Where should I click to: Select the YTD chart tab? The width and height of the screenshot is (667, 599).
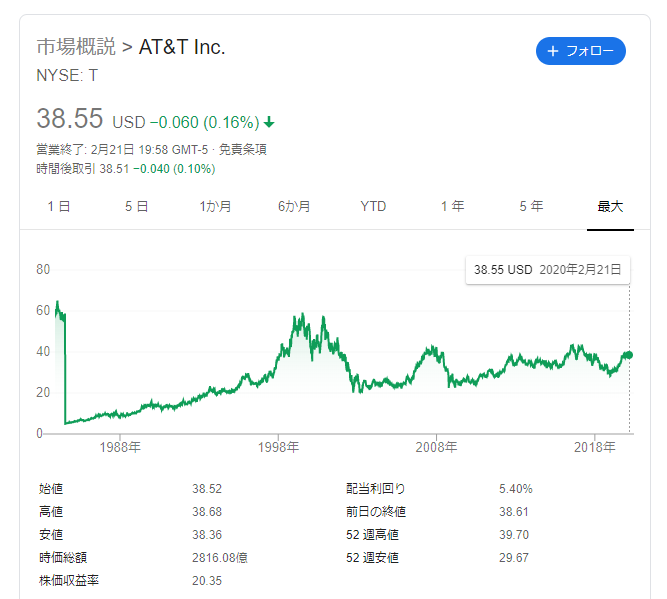click(x=373, y=206)
